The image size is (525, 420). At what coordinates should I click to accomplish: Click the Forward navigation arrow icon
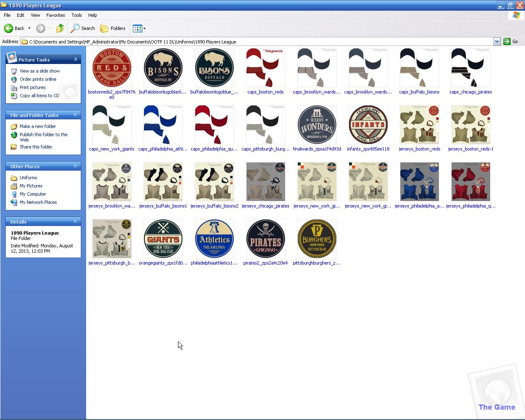coord(40,28)
